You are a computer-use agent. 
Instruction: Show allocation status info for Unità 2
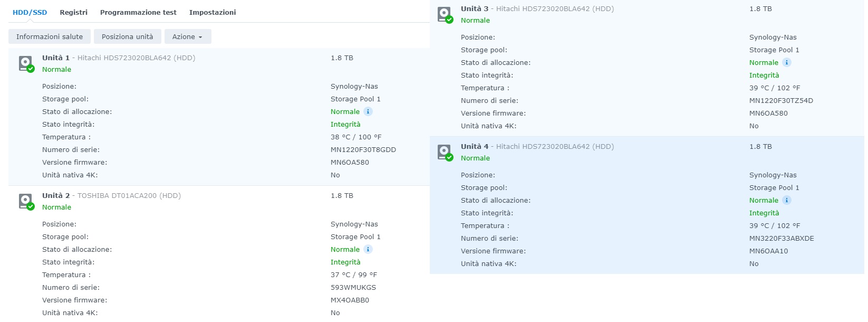click(368, 249)
